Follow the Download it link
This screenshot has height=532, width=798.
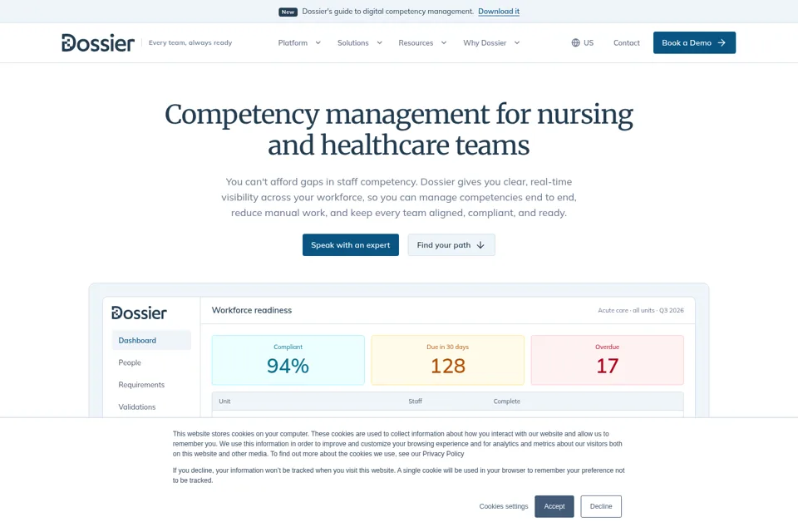tap(499, 11)
